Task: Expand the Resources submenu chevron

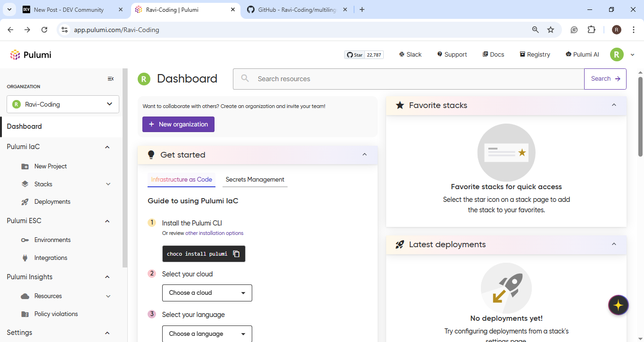Action: point(108,296)
